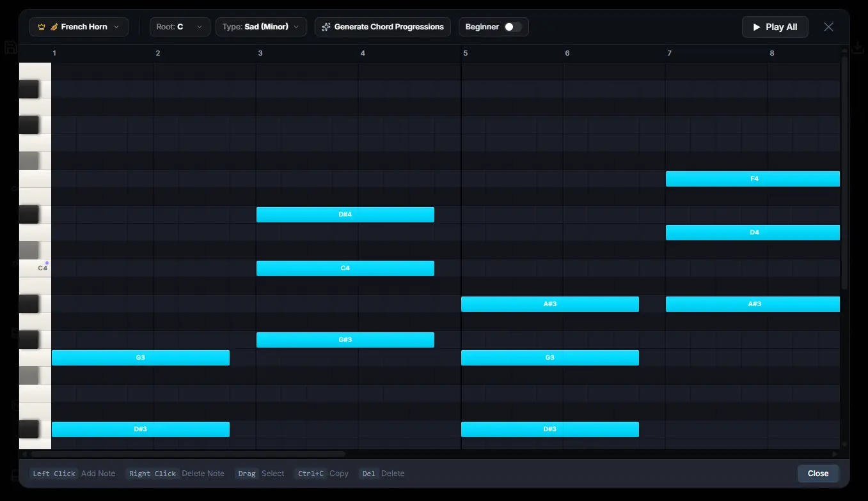Click the A#3 black piano key
868x501 pixels.
click(x=29, y=304)
